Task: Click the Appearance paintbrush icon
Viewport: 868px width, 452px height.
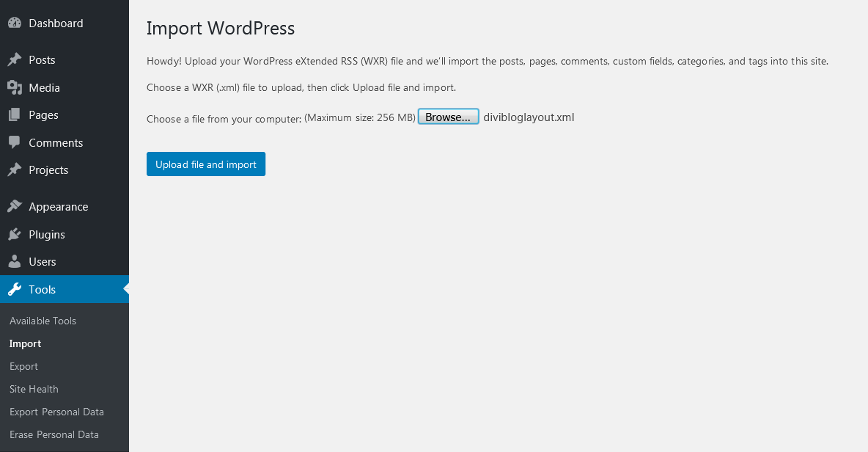Action: click(x=15, y=207)
